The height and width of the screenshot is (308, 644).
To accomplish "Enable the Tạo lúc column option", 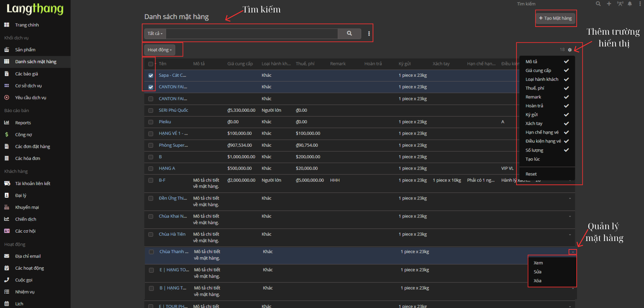I will pyautogui.click(x=533, y=159).
